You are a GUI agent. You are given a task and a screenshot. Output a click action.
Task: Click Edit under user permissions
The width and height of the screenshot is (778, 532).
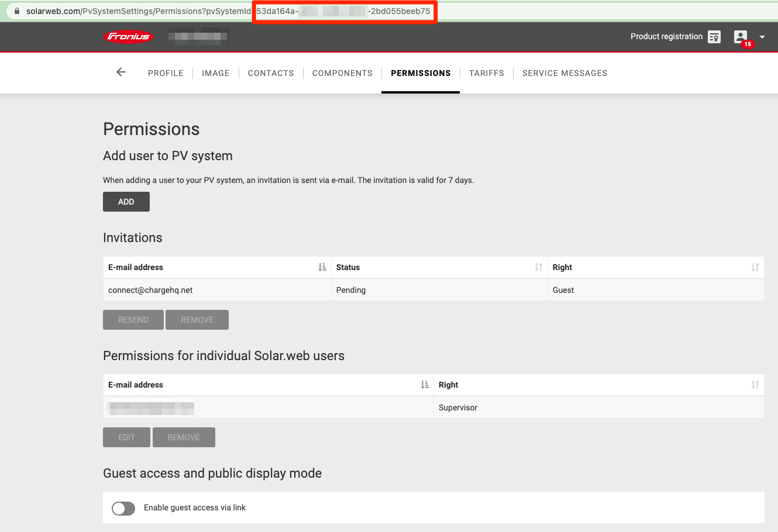(126, 437)
